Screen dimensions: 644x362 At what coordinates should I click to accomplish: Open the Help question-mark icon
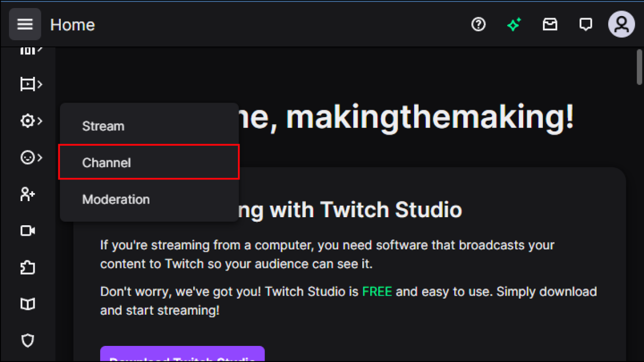pos(478,24)
